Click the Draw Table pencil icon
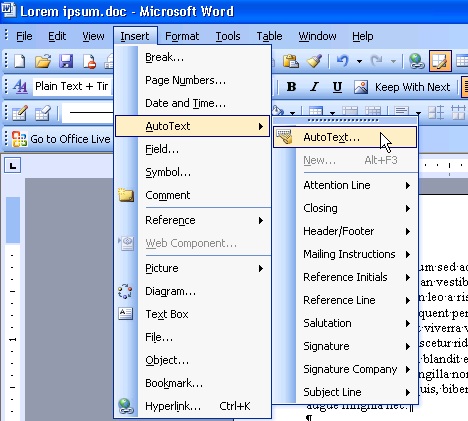Screen dimensions: 468x421 coord(19,113)
